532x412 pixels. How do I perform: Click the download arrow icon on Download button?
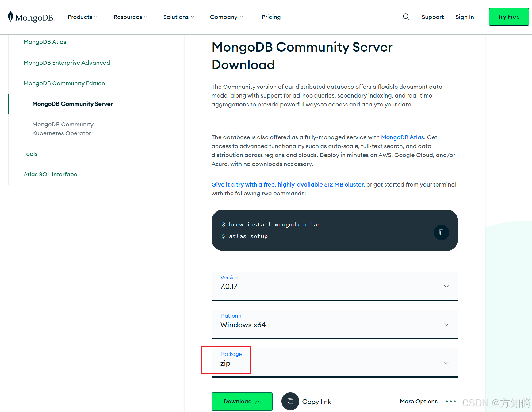(258, 401)
